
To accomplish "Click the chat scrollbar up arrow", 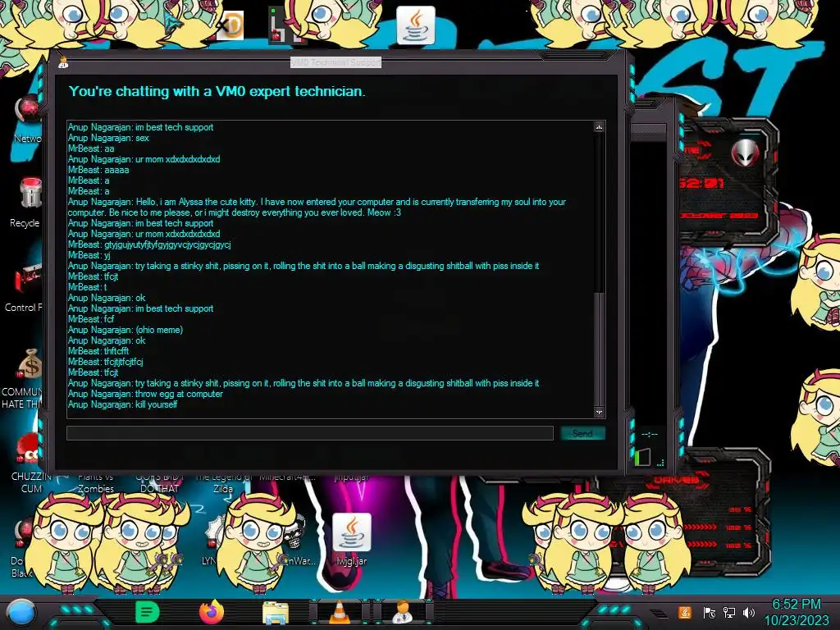I will [599, 127].
